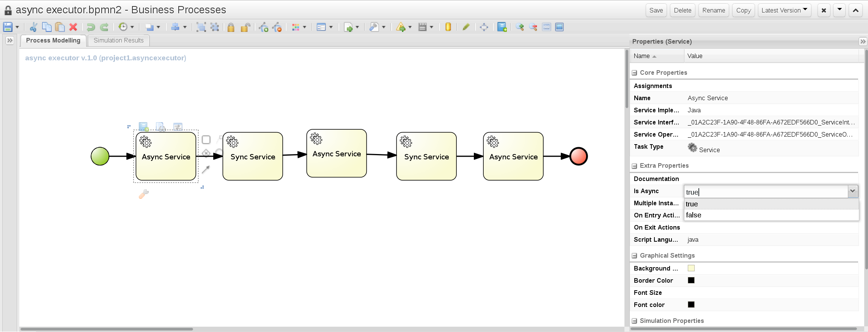Click the Is Async text input field
Image resolution: width=868 pixels, height=332 pixels.
(x=766, y=192)
